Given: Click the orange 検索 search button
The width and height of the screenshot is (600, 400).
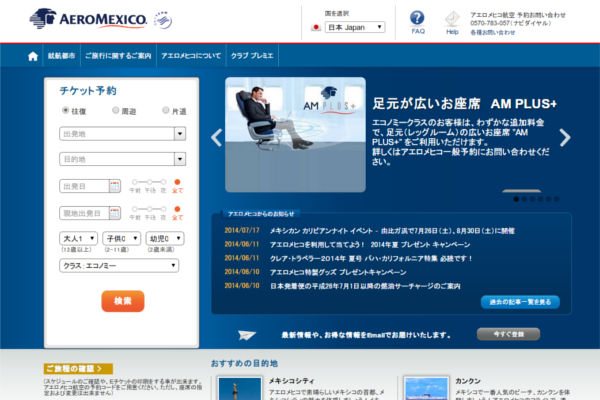Looking at the screenshot, I should coord(123,301).
